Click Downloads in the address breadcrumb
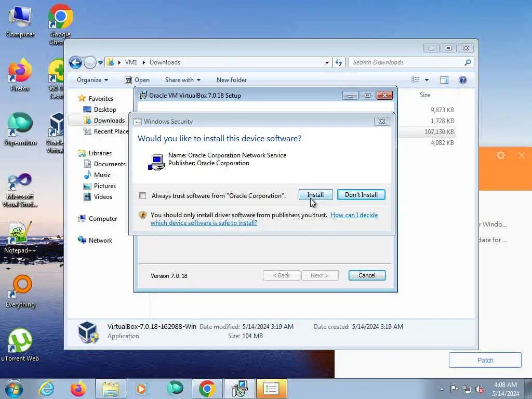Viewport: 532px width, 399px height. 165,62
